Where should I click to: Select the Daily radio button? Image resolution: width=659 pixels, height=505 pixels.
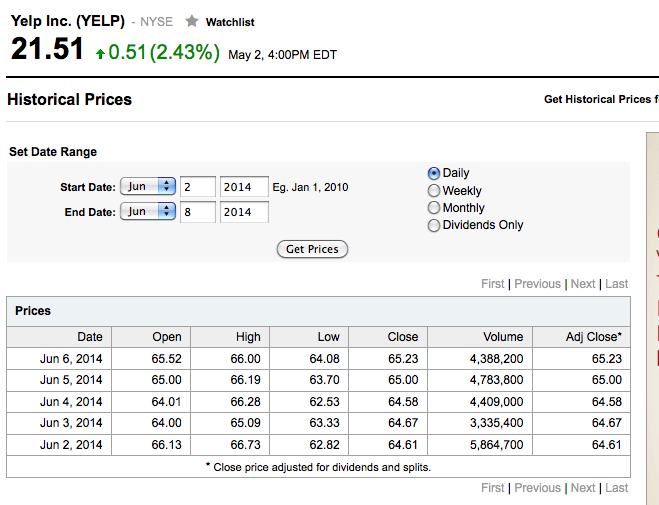coord(433,173)
